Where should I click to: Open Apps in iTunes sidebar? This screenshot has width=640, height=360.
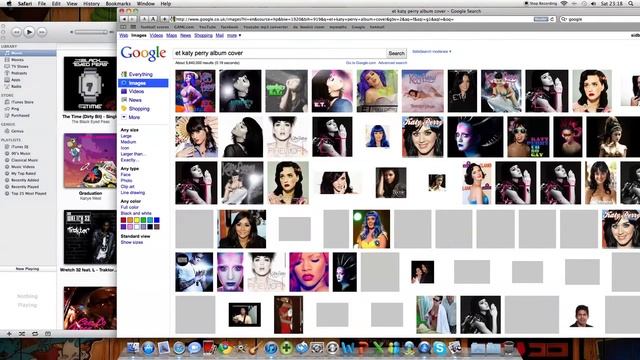pyautogui.click(x=16, y=80)
